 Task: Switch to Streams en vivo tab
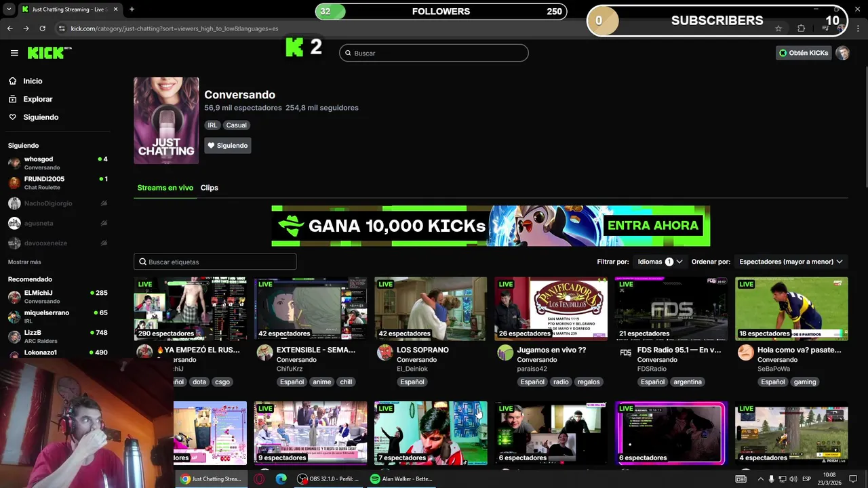coord(165,188)
